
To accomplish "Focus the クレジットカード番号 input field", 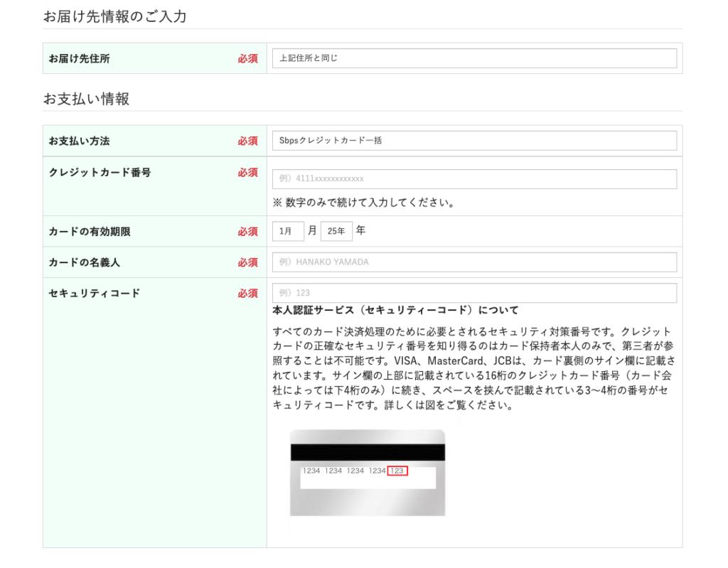I will point(474,179).
